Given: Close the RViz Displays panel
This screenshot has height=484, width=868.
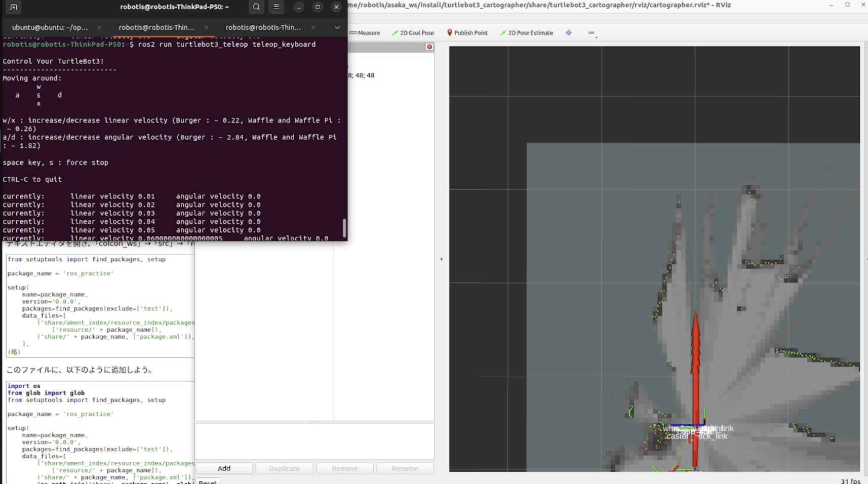Looking at the screenshot, I should coord(429,47).
